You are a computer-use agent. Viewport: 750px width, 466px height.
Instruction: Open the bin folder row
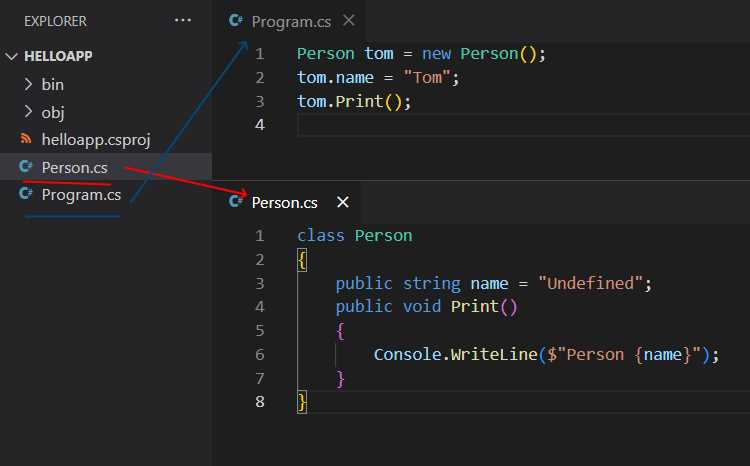106,85
